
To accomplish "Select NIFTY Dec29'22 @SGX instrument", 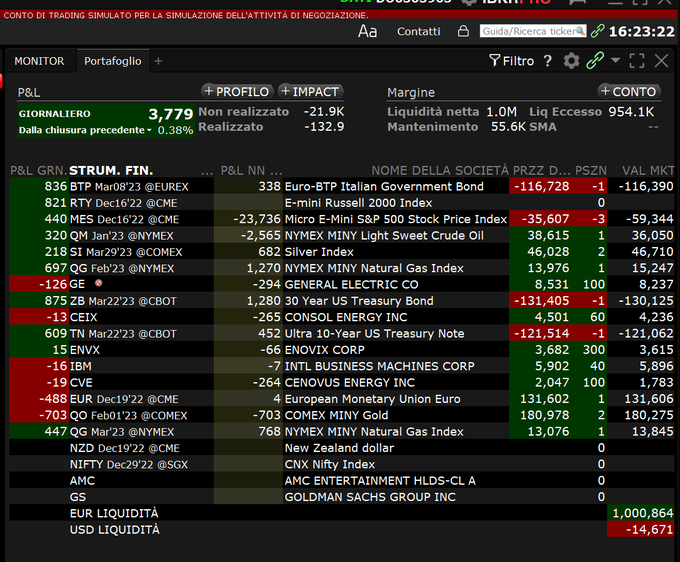I will click(x=129, y=464).
